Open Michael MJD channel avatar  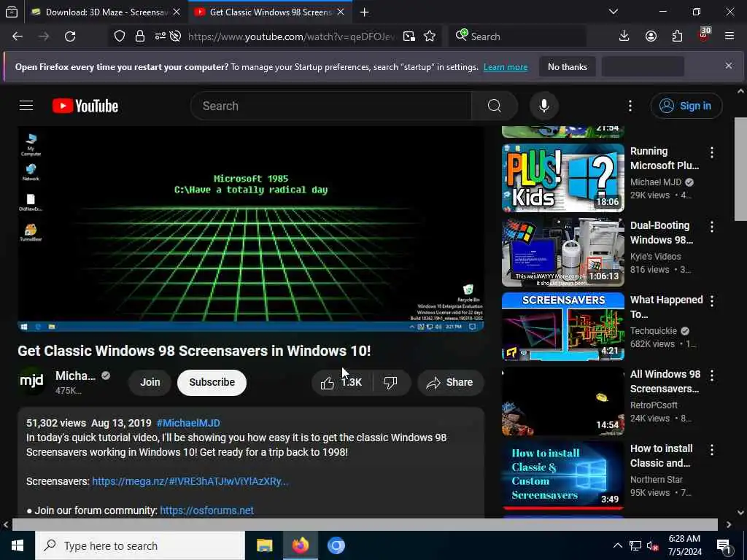point(31,381)
